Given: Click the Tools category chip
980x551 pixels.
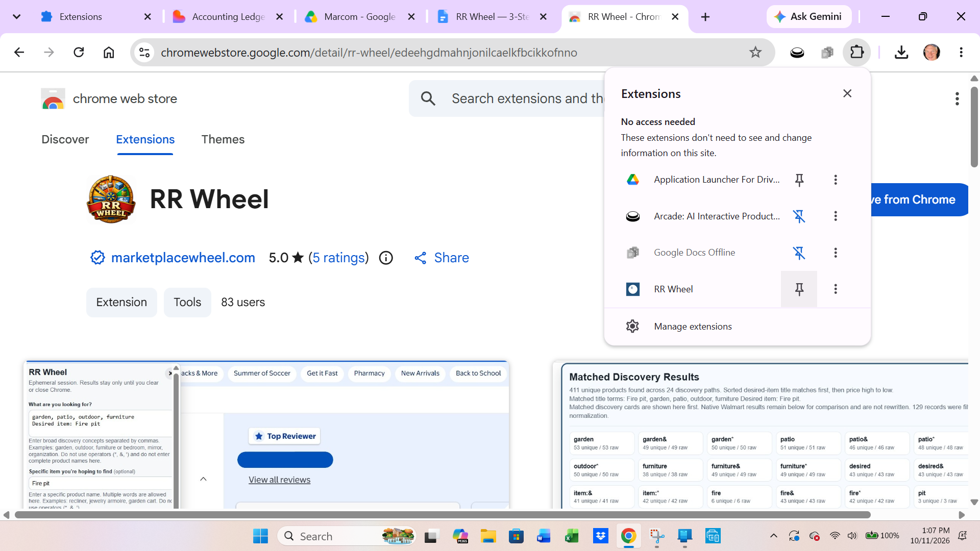Looking at the screenshot, I should point(187,303).
